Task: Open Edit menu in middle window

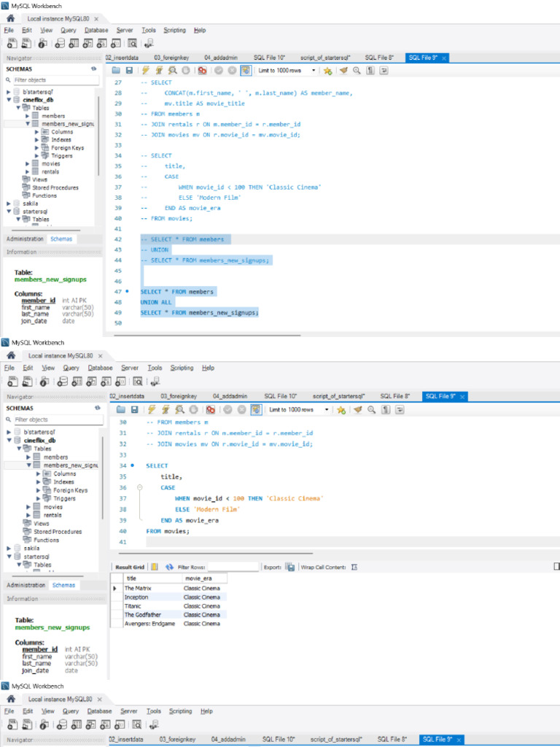Action: pyautogui.click(x=28, y=368)
